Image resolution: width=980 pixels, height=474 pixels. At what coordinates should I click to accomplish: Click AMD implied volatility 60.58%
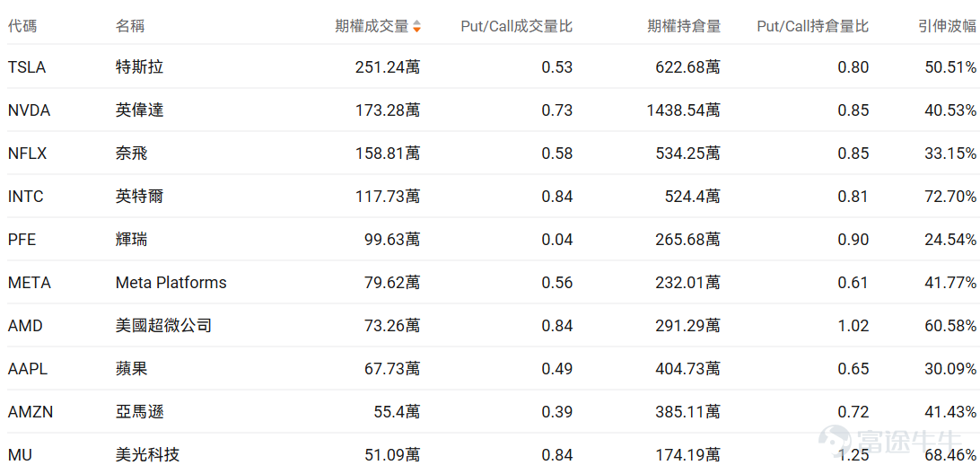pyautogui.click(x=950, y=326)
